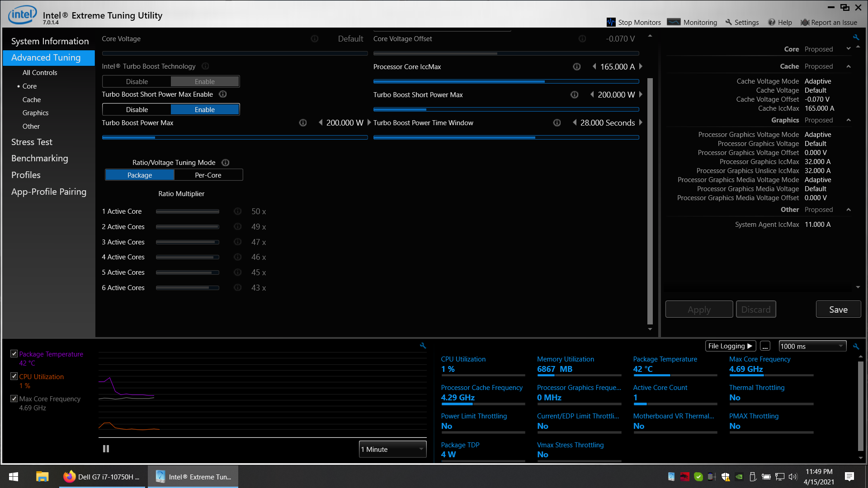Click the info icon for Turbo Boost Short Power Max
Viewport: 868px width, 488px height.
point(574,94)
